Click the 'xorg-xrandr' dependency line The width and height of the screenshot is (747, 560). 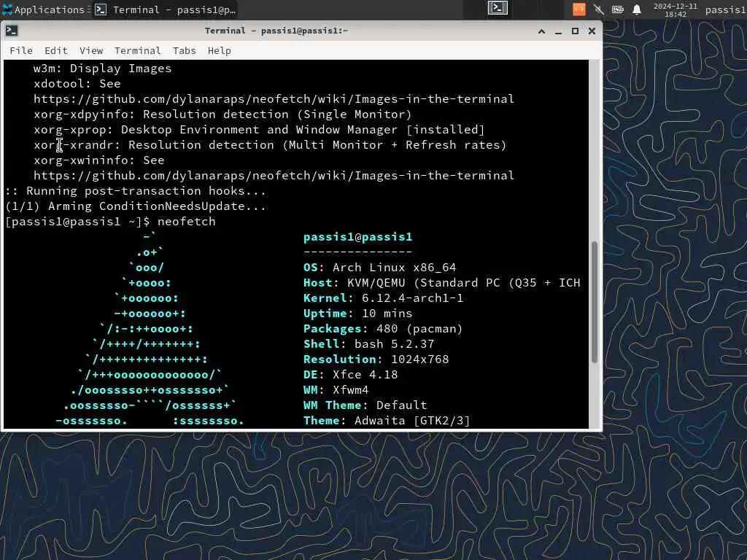point(270,145)
